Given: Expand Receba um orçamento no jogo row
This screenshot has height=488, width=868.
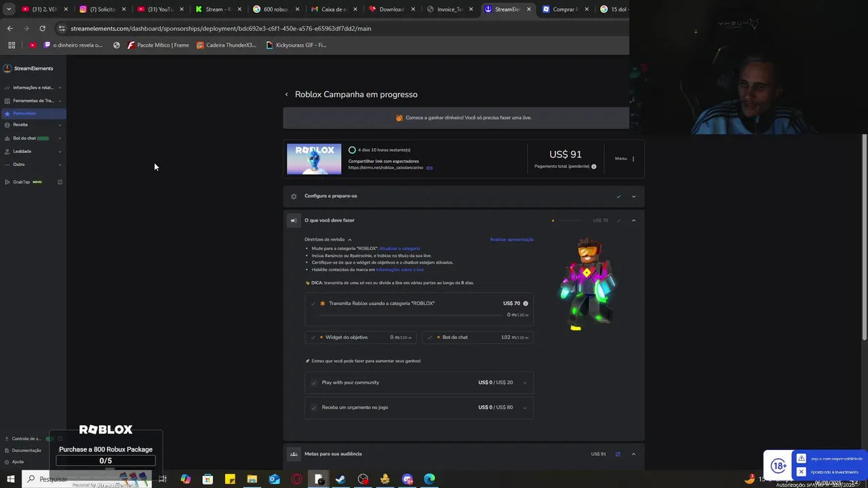Looking at the screenshot, I should [x=524, y=407].
